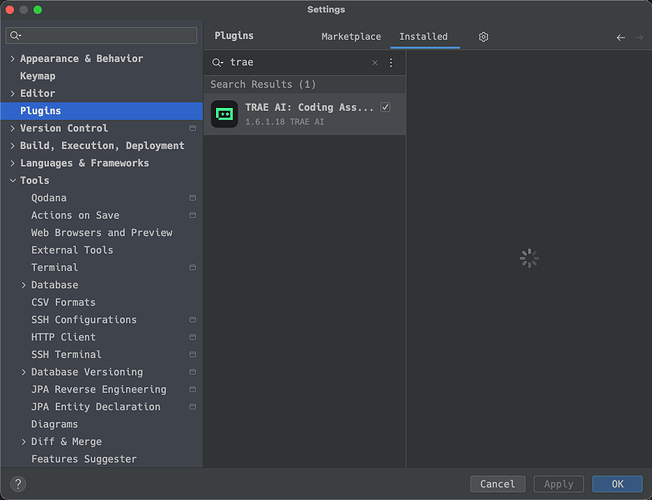Expand Database Versioning node

24,372
